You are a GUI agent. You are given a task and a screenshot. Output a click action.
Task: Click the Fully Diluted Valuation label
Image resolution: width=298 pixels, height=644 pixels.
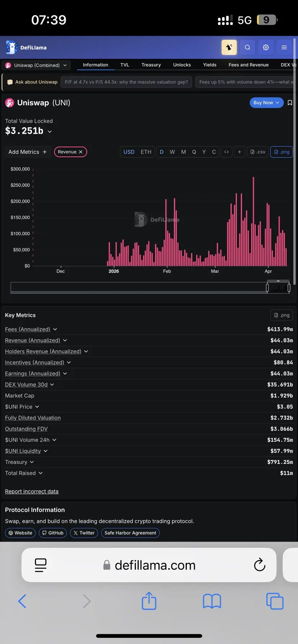pyautogui.click(x=33, y=418)
